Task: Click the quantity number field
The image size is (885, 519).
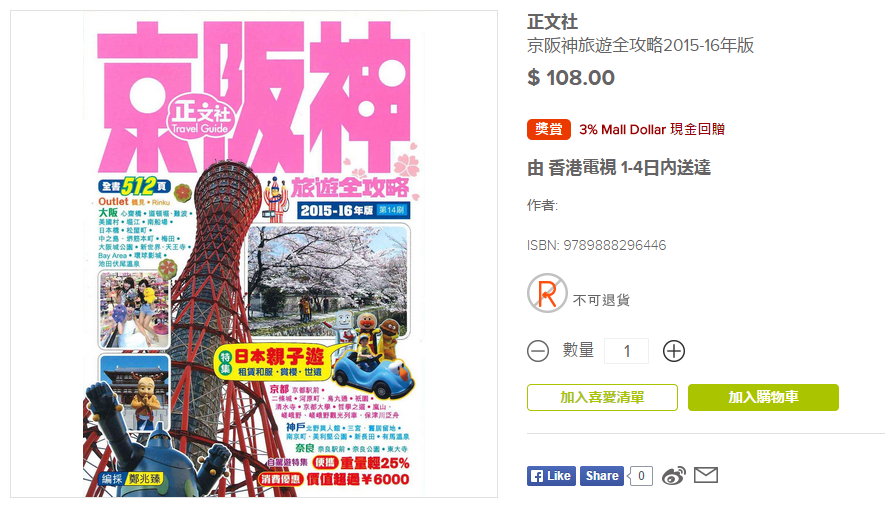Action: pyautogui.click(x=626, y=351)
